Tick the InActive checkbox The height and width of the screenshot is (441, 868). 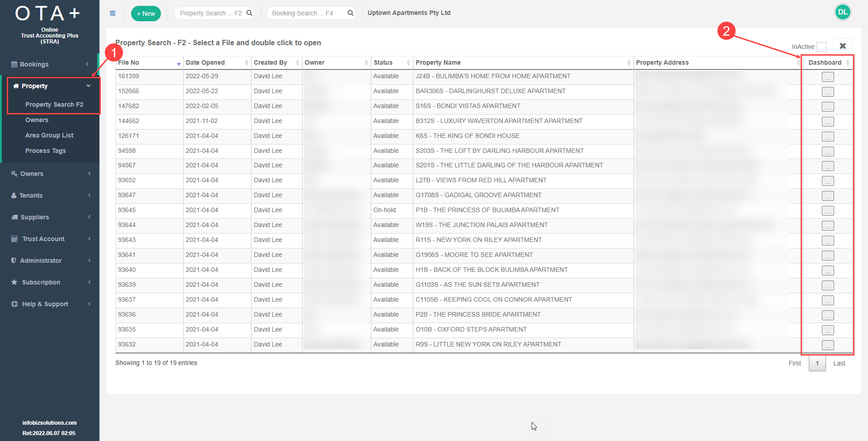(821, 47)
